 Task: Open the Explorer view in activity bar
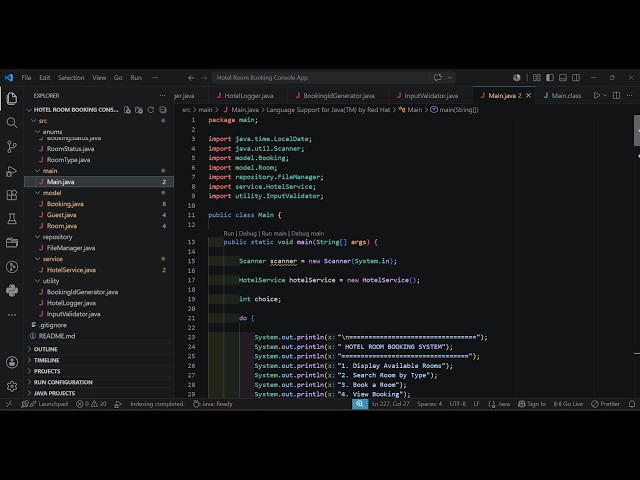pyautogui.click(x=12, y=98)
